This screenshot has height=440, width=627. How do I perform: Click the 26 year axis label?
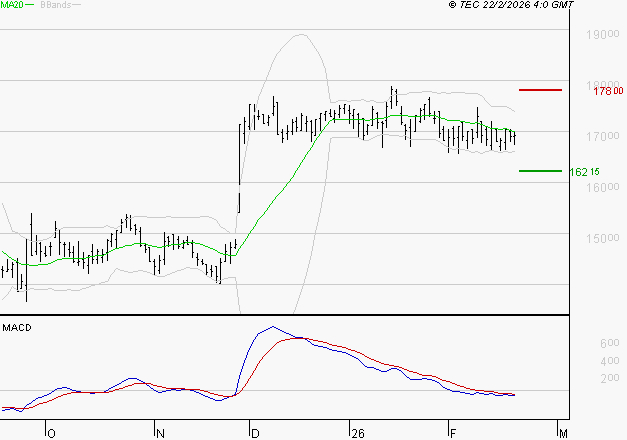coord(358,434)
